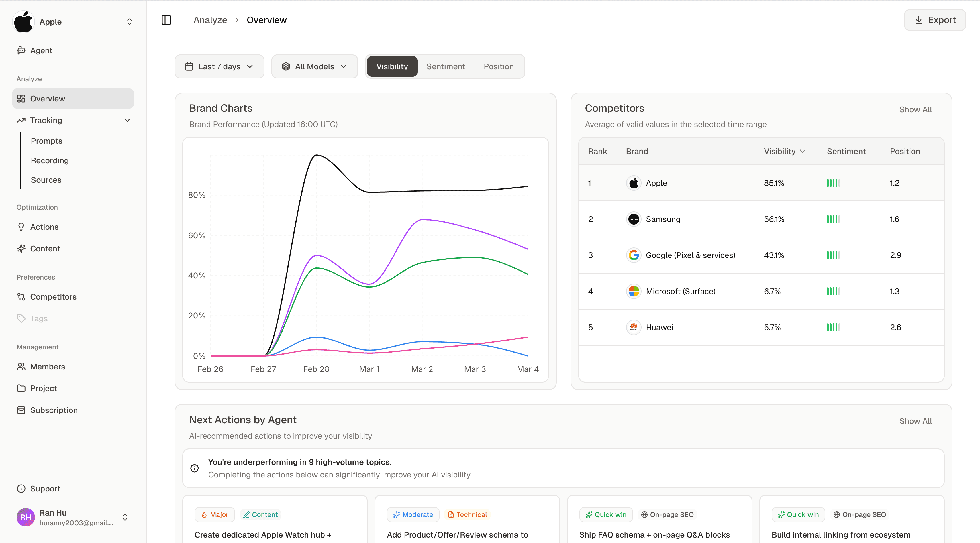Open the Sources tracking page
The height and width of the screenshot is (543, 980).
[x=46, y=180]
